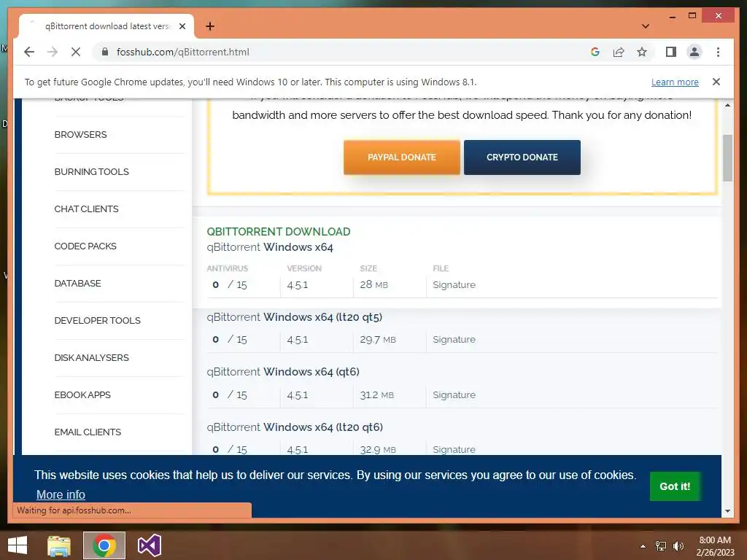Click the scrollbar up arrow
Screen dimensions: 747x560
(727, 105)
